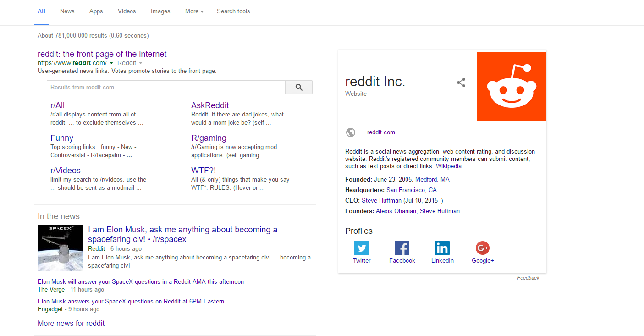The width and height of the screenshot is (644, 336).
Task: Switch to the Videos tab
Action: tap(127, 11)
